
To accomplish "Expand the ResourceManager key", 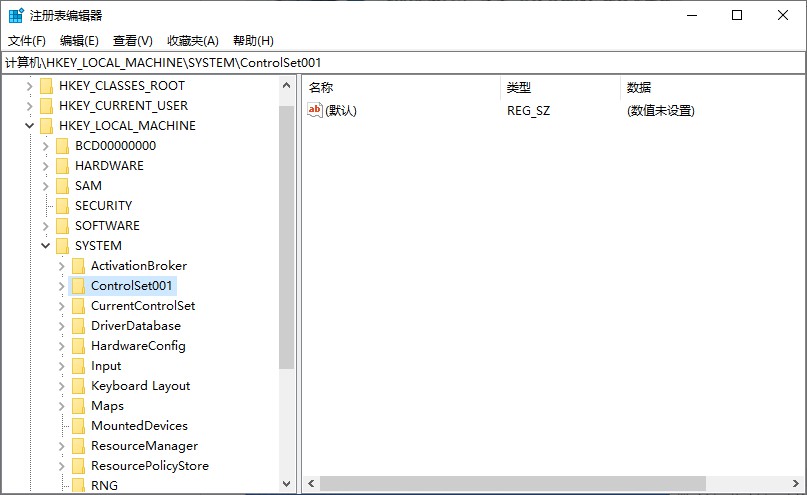I will 61,446.
